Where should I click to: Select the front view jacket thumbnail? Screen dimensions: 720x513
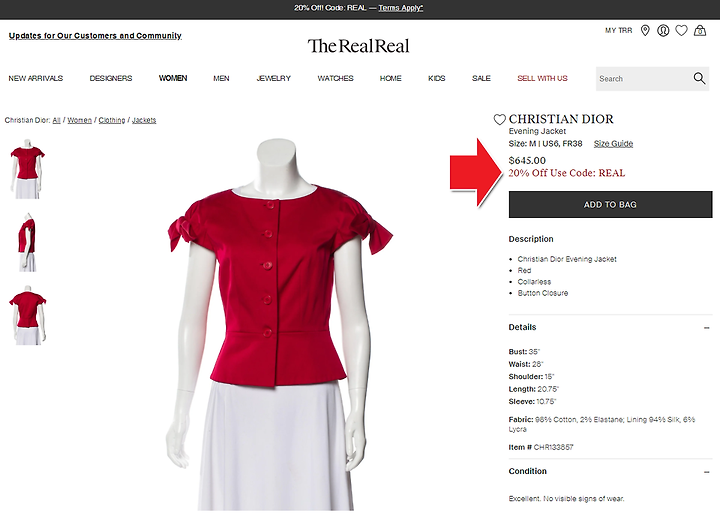28,169
